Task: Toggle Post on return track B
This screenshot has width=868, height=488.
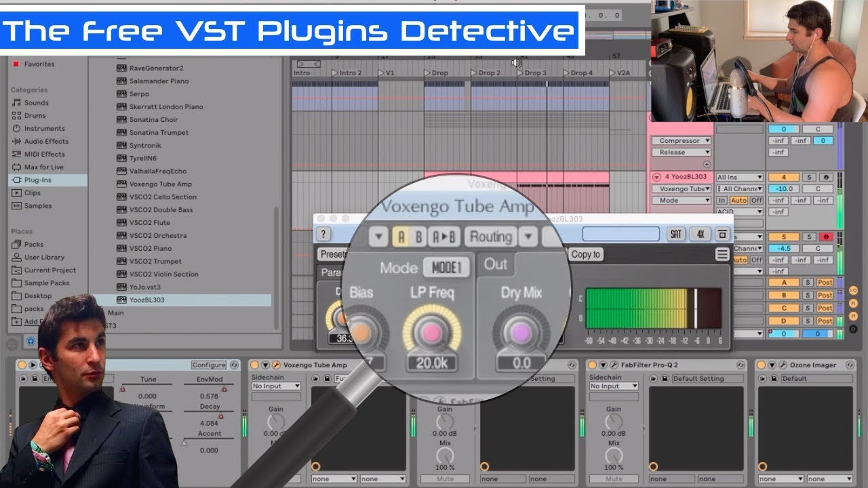Action: pos(825,295)
